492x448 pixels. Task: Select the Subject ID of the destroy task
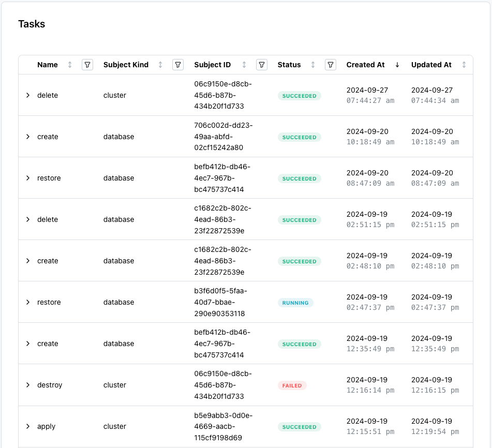(x=222, y=385)
